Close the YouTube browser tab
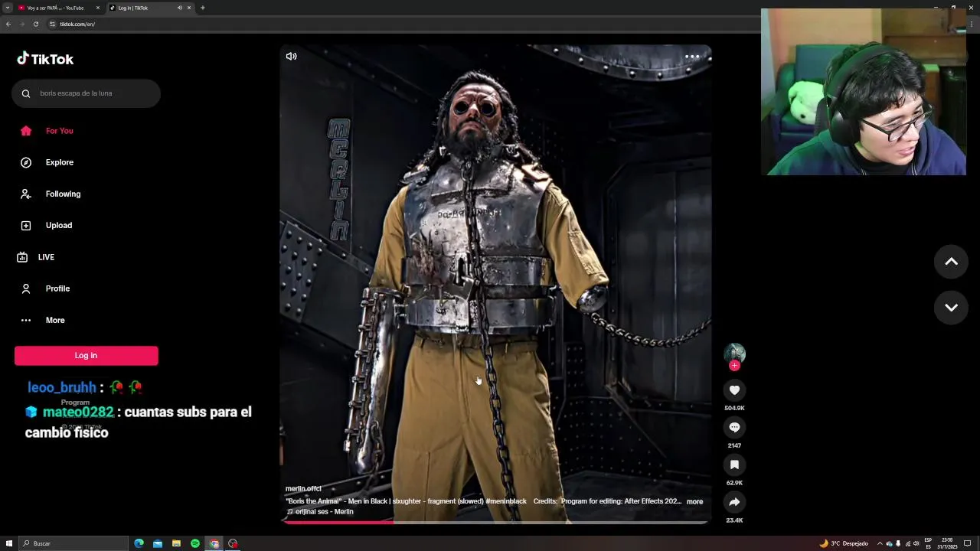Screen dimensions: 980x551 (98, 8)
